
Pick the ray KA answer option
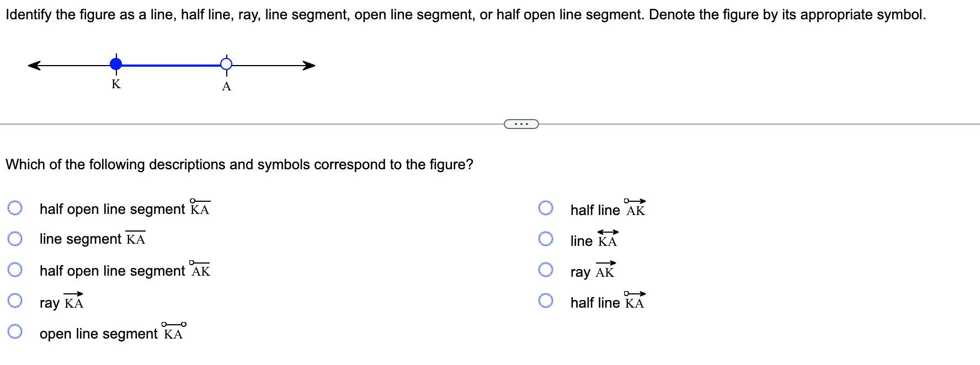[15, 300]
